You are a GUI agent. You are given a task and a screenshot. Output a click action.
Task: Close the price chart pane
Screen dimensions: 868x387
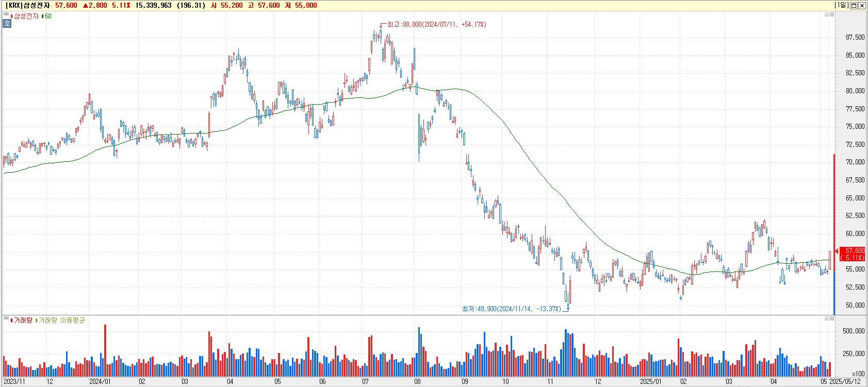(831, 14)
